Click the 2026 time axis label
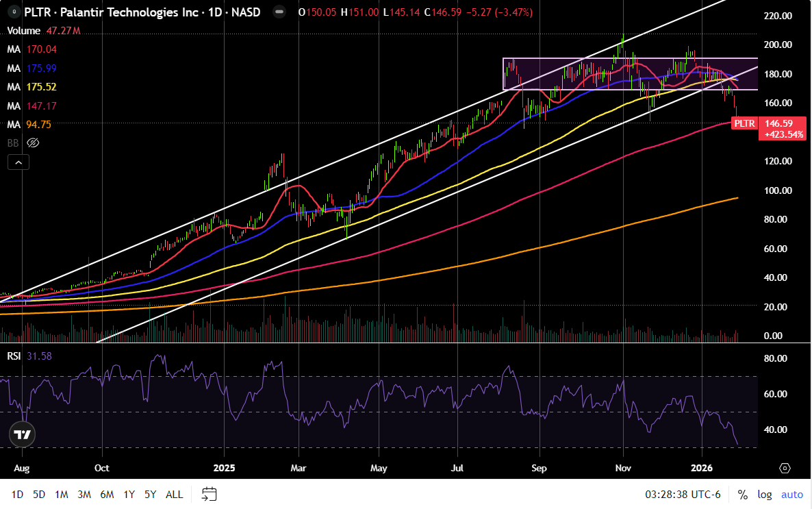 coord(702,468)
